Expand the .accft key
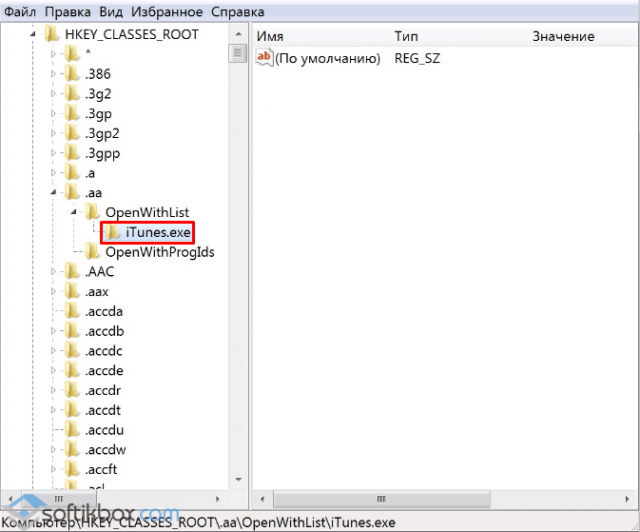Screen dimensions: 640x532 (53, 469)
